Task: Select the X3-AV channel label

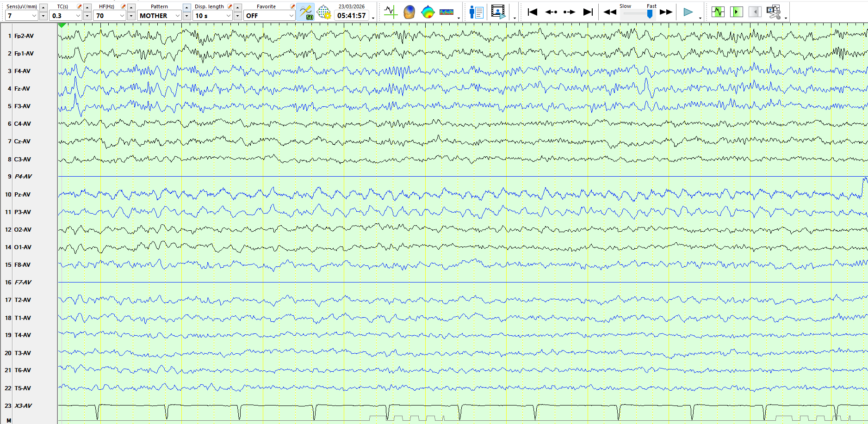Action: tap(23, 406)
